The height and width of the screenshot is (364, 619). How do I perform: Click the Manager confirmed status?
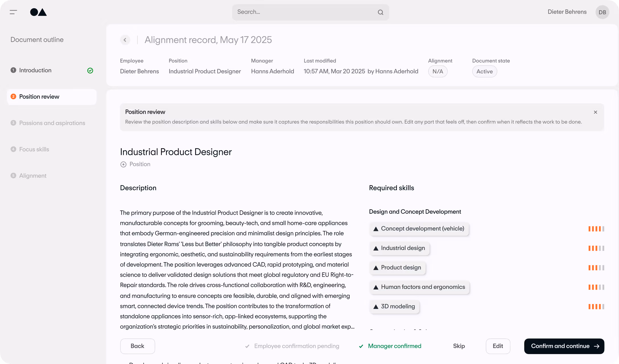coord(390,346)
